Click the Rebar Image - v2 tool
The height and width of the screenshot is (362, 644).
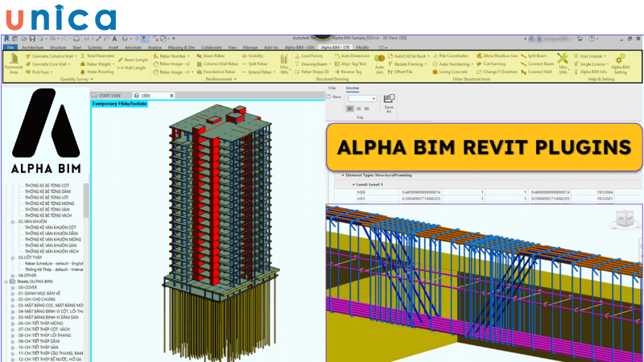[171, 64]
